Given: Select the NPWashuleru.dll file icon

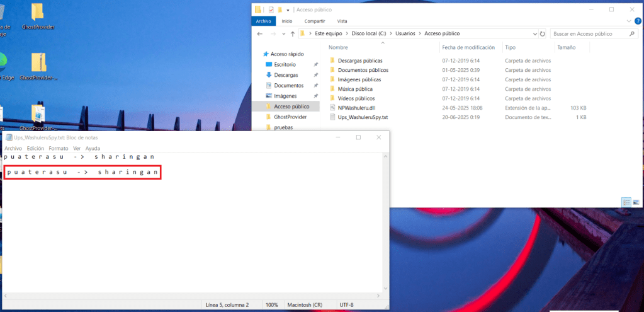Looking at the screenshot, I should coord(333,108).
